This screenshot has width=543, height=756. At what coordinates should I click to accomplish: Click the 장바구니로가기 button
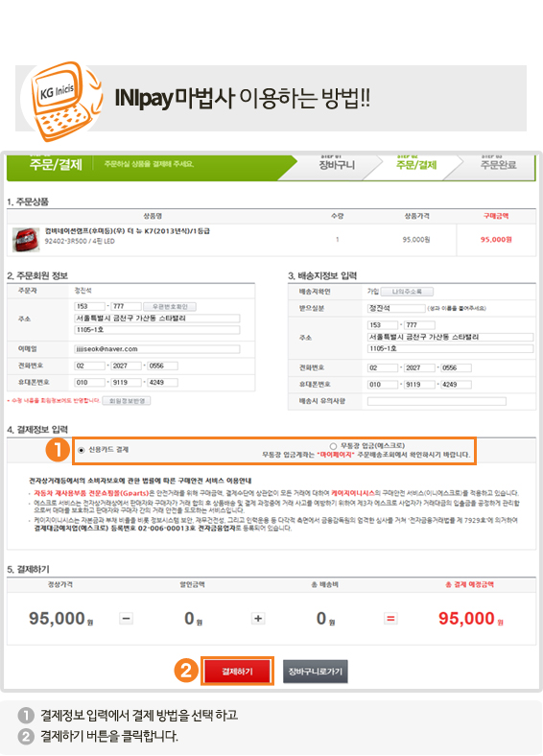pyautogui.click(x=315, y=672)
